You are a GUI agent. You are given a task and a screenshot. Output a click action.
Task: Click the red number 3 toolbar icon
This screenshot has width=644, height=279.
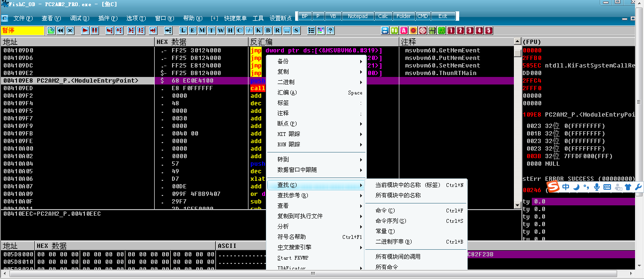click(x=470, y=30)
